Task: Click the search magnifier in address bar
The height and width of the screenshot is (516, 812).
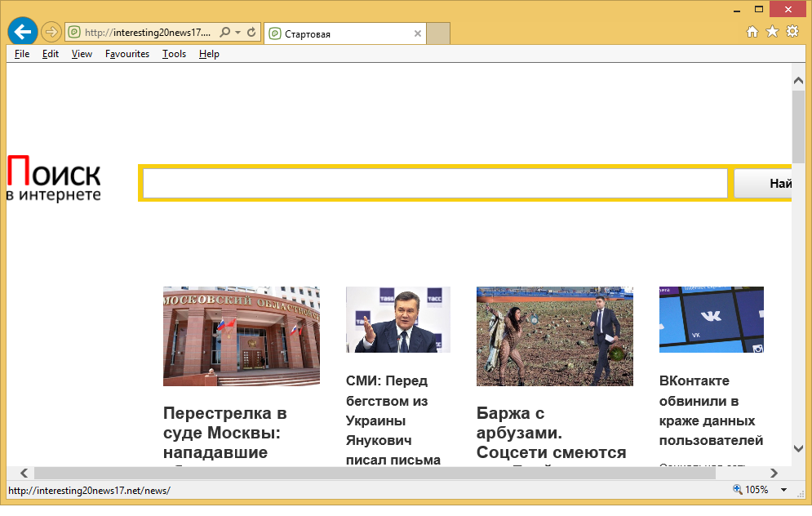Action: tap(225, 33)
